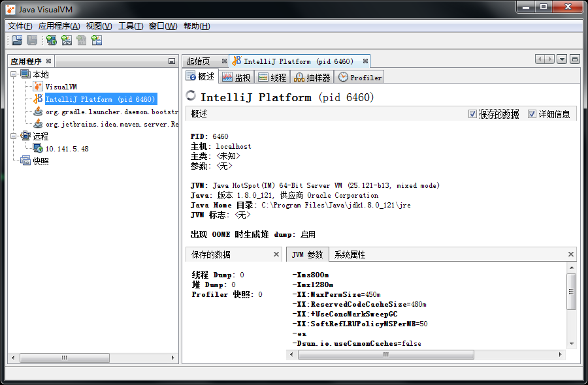Click JVM arguments vertical scrollbar up arrow

tap(572, 268)
